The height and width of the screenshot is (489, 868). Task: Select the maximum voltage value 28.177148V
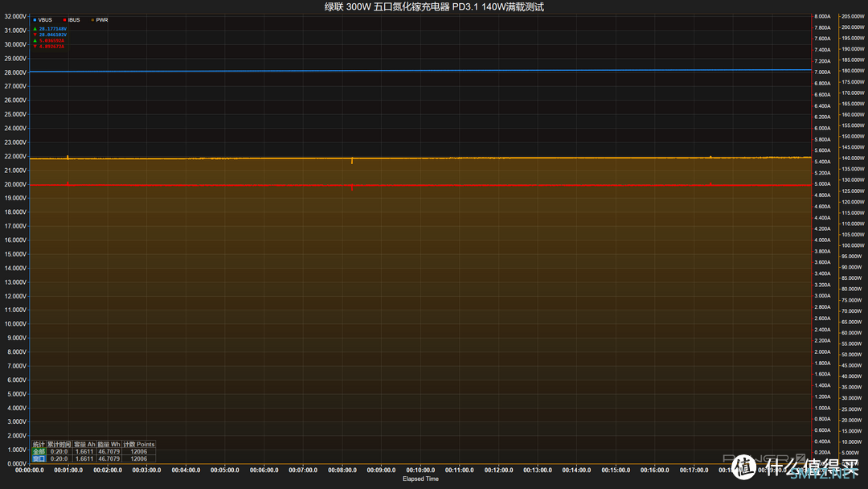[x=52, y=29]
